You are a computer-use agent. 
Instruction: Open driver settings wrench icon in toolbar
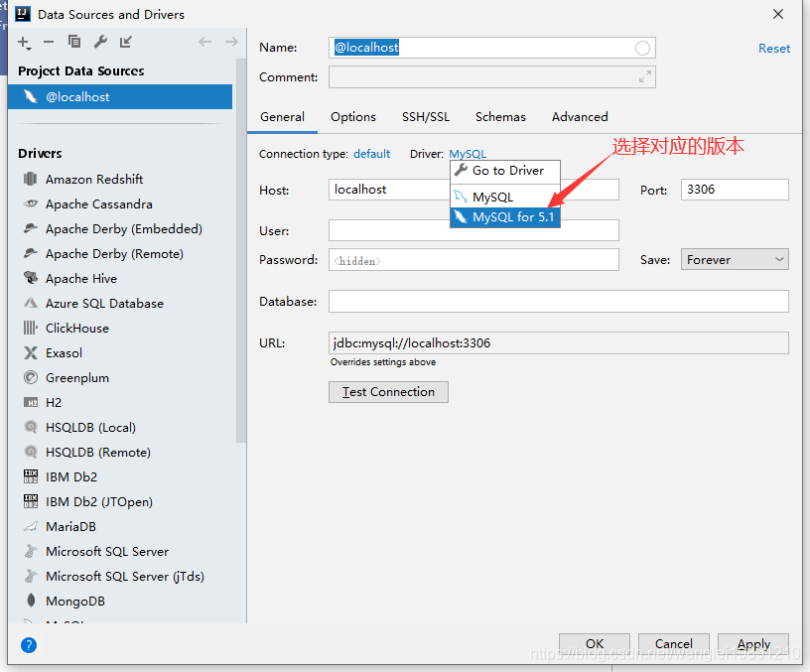click(100, 42)
